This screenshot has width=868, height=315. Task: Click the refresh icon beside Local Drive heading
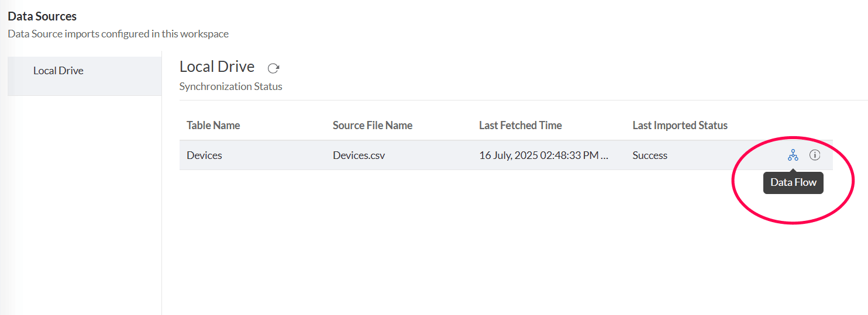pos(273,68)
